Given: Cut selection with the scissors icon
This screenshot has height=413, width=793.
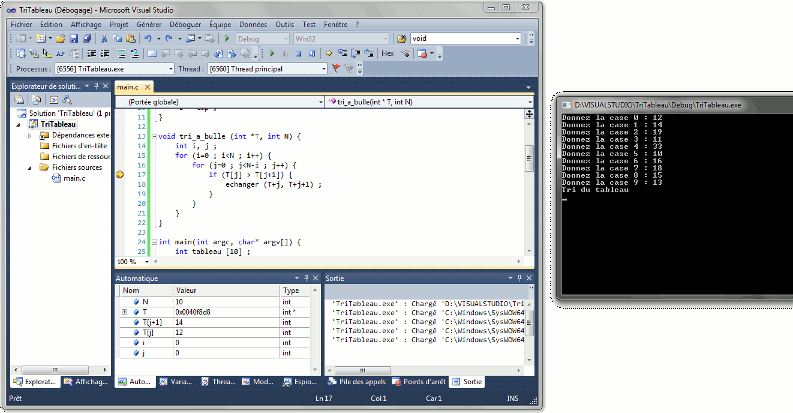Looking at the screenshot, I should [x=104, y=38].
